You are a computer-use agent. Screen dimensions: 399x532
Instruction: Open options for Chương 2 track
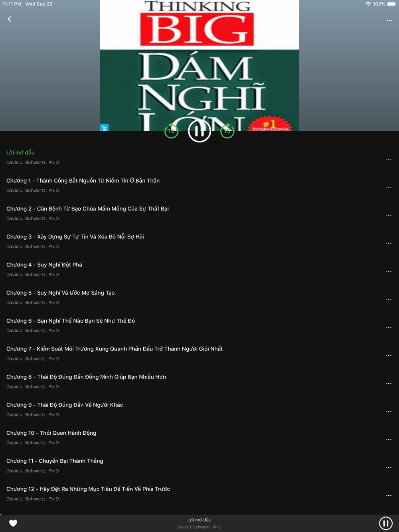point(389,215)
